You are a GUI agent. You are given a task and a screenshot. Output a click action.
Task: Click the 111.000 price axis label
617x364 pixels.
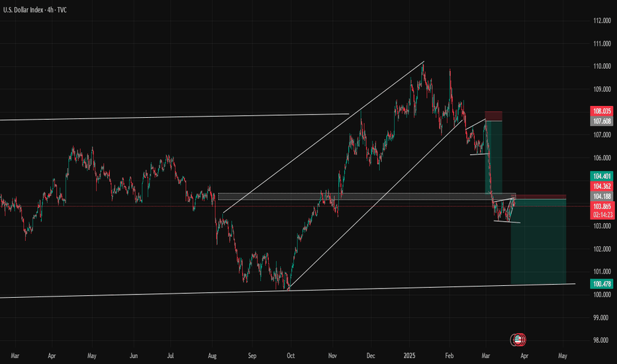(602, 44)
